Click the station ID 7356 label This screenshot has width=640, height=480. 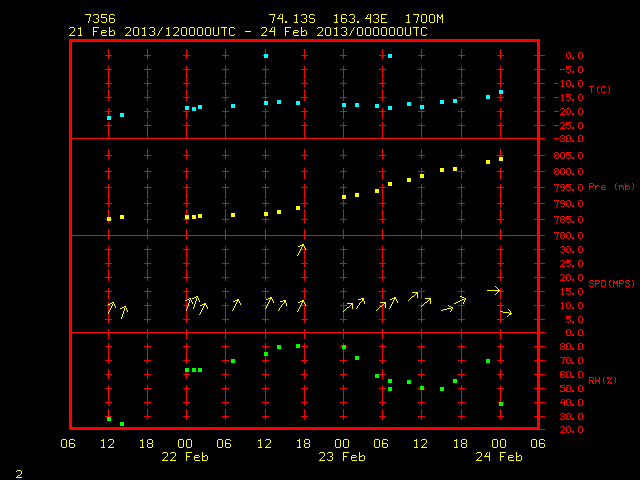pos(100,19)
